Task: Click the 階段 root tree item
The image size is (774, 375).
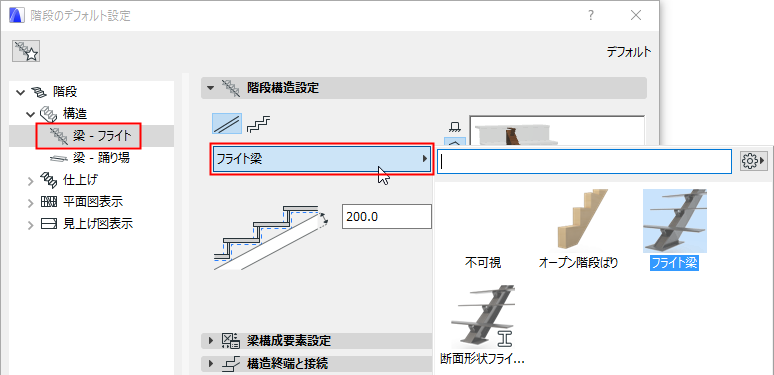Action: 65,92
